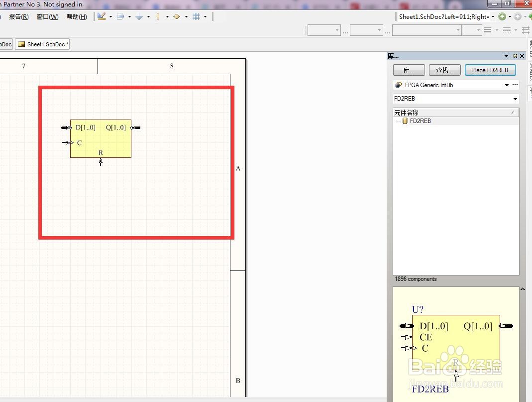Expand the drawing tools dropdown arrow

[110, 16]
